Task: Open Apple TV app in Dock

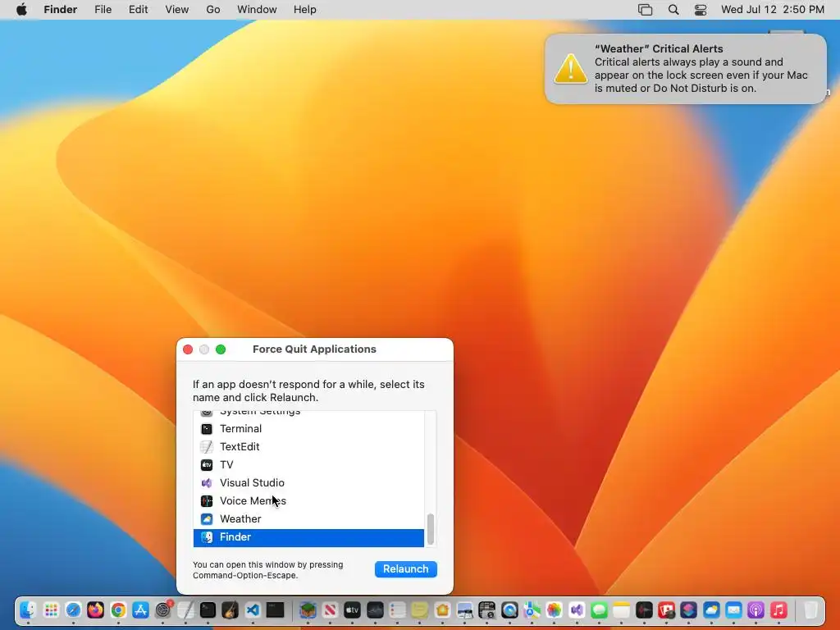Action: point(352,609)
